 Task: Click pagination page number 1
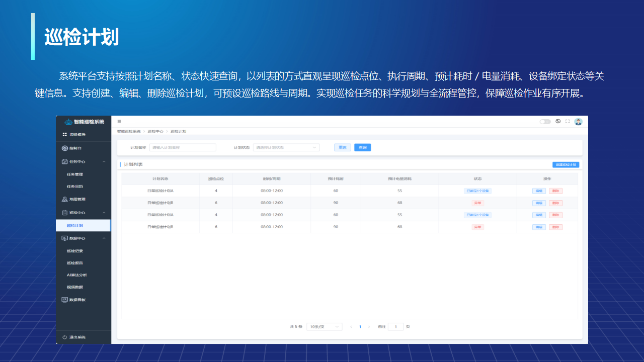point(360,327)
